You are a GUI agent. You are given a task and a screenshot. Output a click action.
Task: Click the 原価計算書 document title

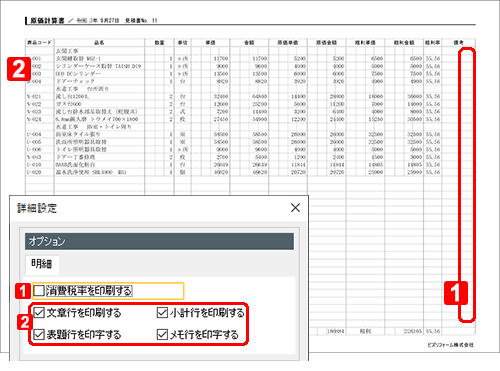coord(47,21)
